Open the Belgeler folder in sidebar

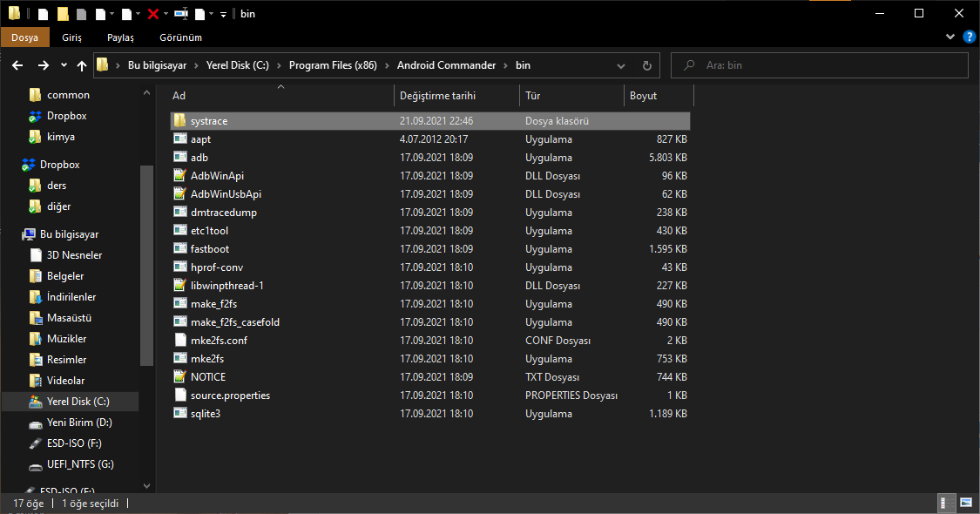(65, 276)
